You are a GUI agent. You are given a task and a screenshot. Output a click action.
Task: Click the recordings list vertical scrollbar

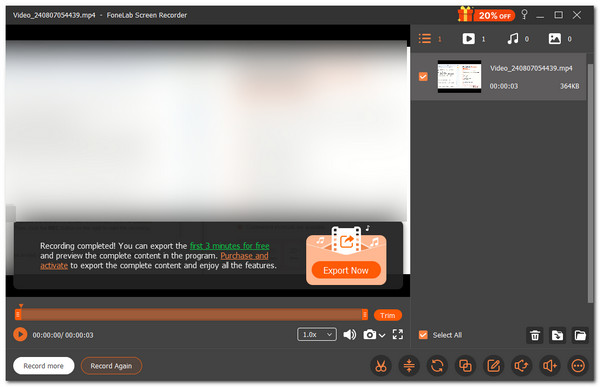pyautogui.click(x=591, y=183)
